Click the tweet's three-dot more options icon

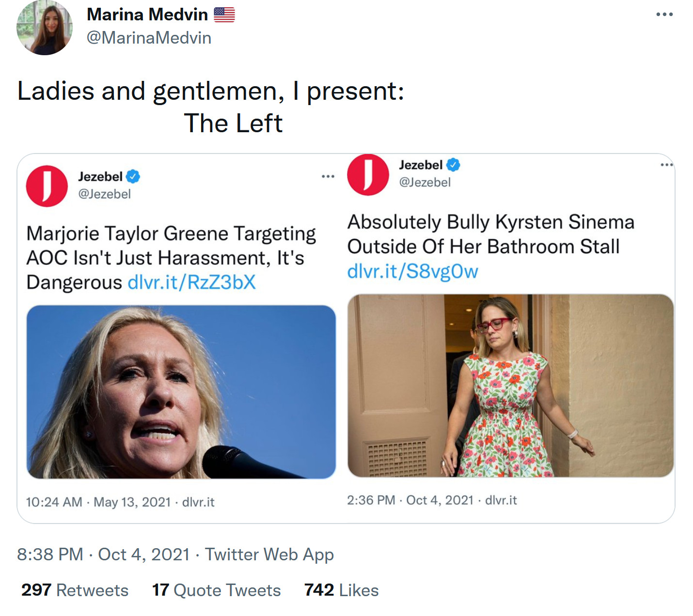(664, 15)
